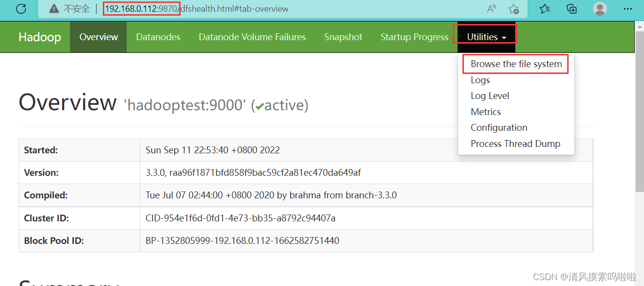The width and height of the screenshot is (644, 286).
Task: Click the Started: row label
Action: pyautogui.click(x=41, y=150)
